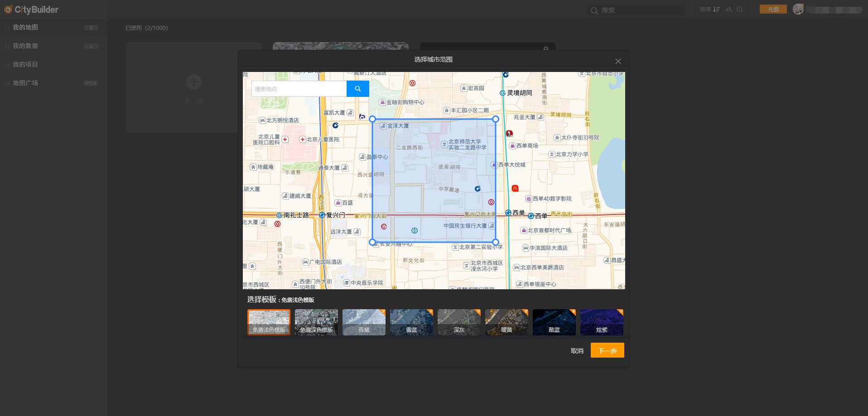Click 南礼士路 subway station marker

pos(279,215)
